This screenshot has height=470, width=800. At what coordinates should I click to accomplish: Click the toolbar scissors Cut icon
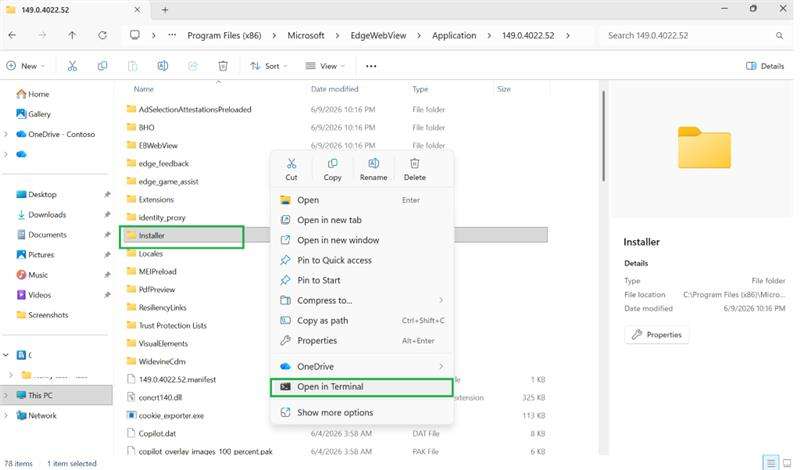72,66
